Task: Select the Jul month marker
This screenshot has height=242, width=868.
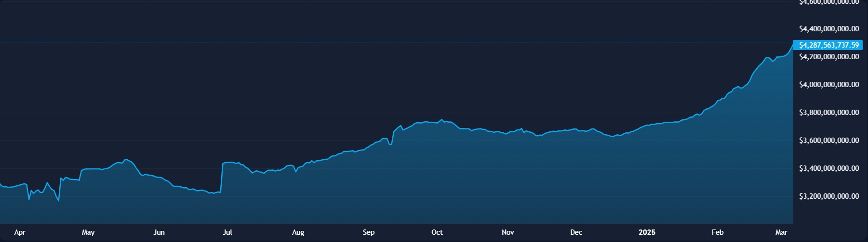Action: [227, 232]
